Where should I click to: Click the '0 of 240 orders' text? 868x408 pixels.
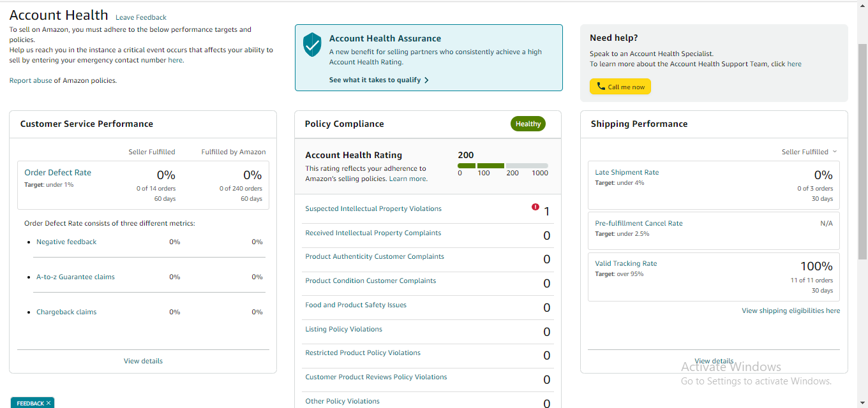point(241,189)
